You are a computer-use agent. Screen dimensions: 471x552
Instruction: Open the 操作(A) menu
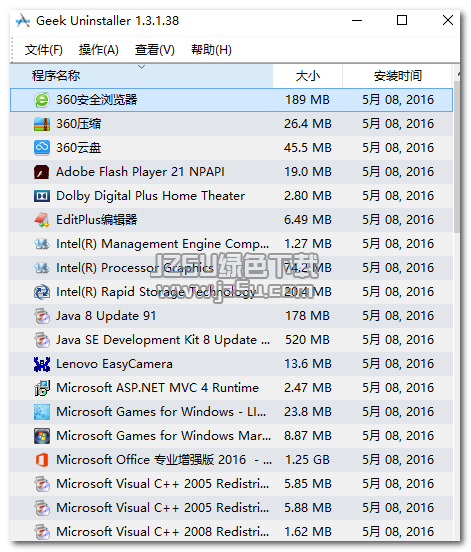[99, 50]
